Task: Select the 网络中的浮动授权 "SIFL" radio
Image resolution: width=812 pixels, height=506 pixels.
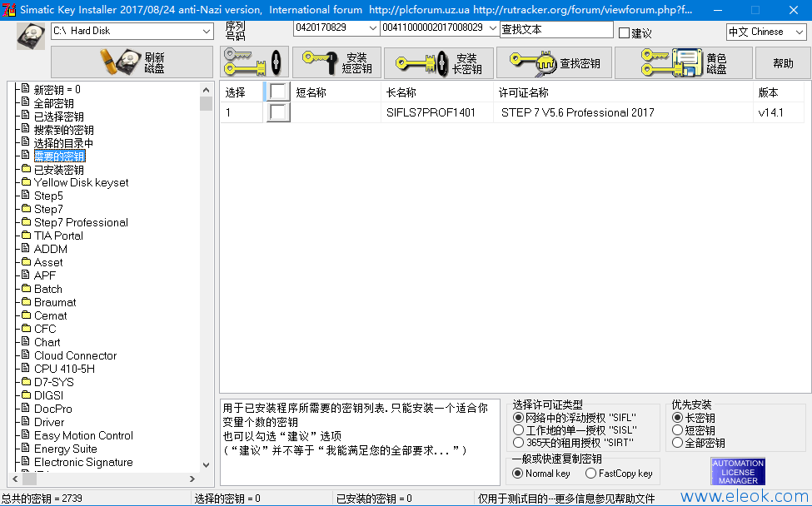Action: (518, 418)
